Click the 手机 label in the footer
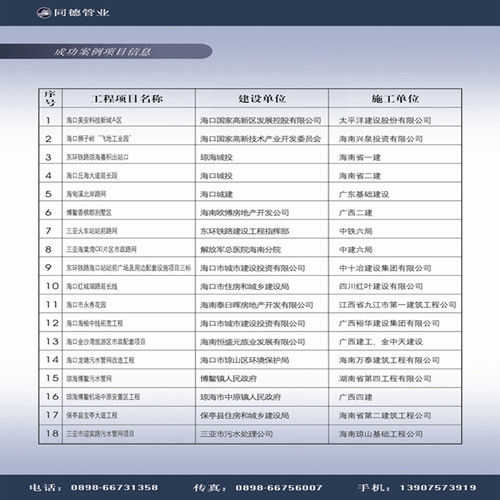 (374, 488)
